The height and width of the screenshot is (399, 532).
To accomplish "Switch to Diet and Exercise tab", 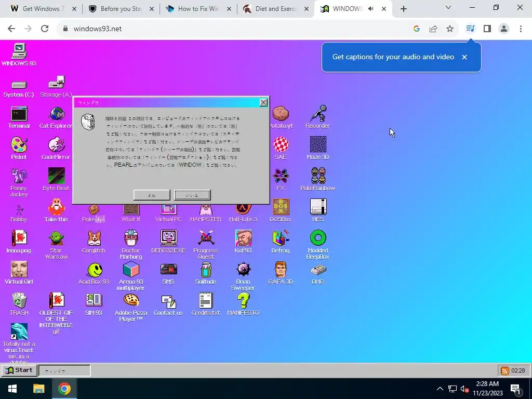I will (x=275, y=9).
